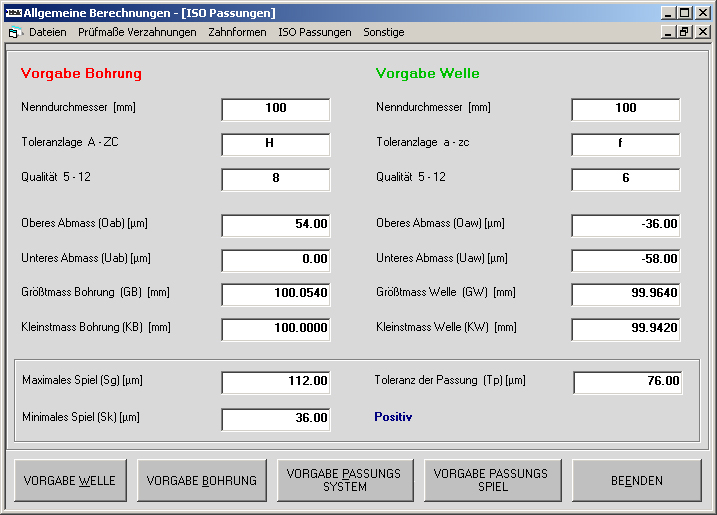Viewport: 717px width, 515px height.
Task: Click the VORGABE PASSUNGS SPIEL button
Action: (x=491, y=480)
